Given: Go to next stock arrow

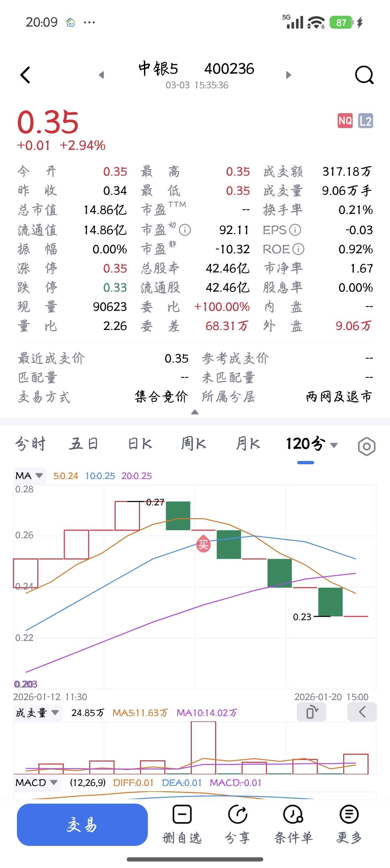Looking at the screenshot, I should tap(288, 75).
